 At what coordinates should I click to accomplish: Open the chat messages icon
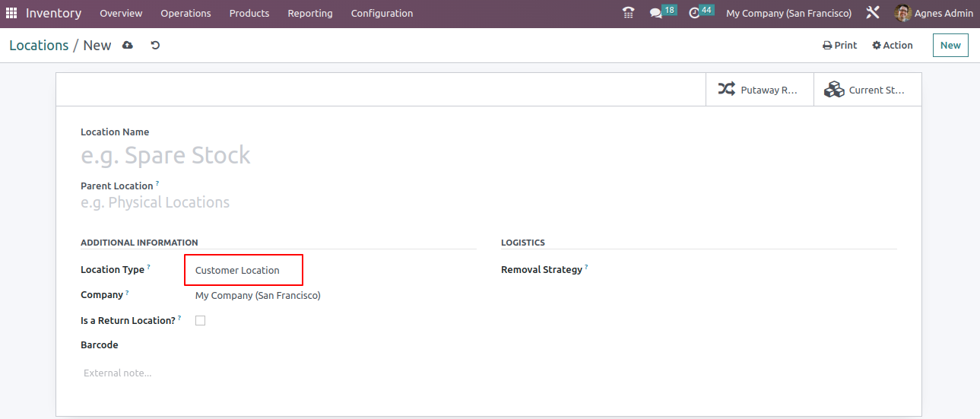pos(656,13)
